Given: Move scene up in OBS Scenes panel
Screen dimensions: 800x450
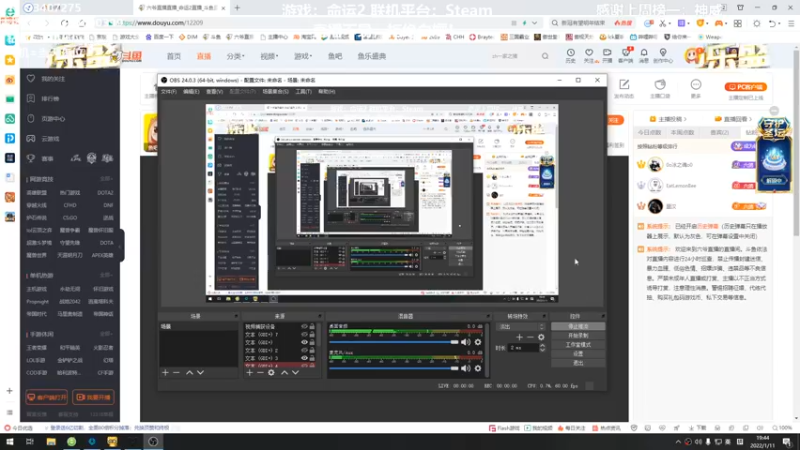Looking at the screenshot, I should click(189, 373).
